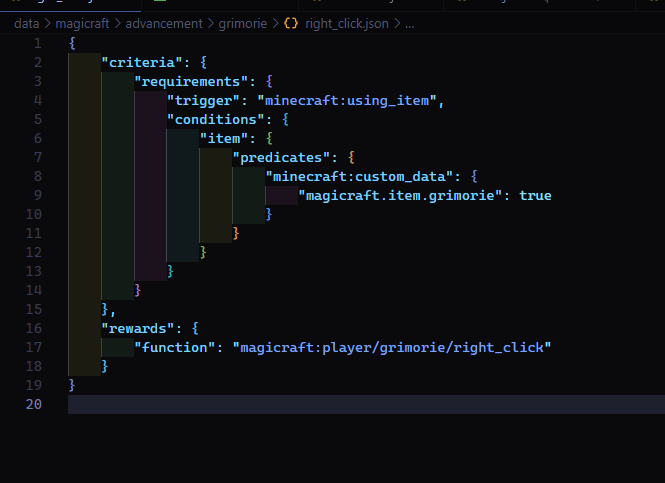Viewport: 665px width, 483px height.
Task: Click the "minecraft:custom_data" key
Action: 359,176
